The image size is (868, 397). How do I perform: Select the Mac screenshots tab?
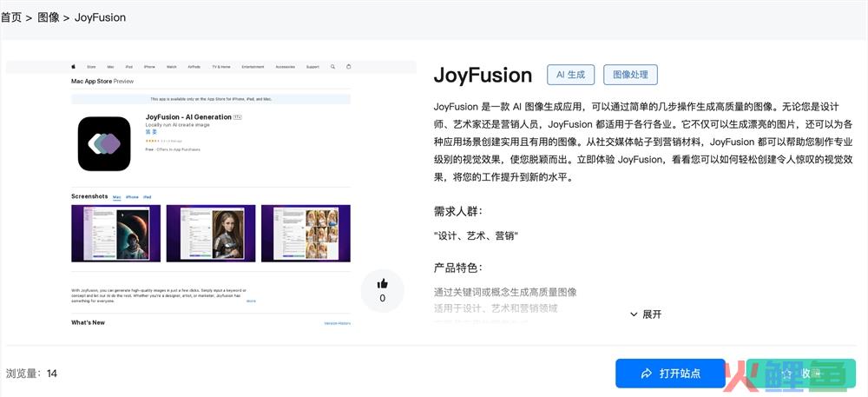click(116, 197)
